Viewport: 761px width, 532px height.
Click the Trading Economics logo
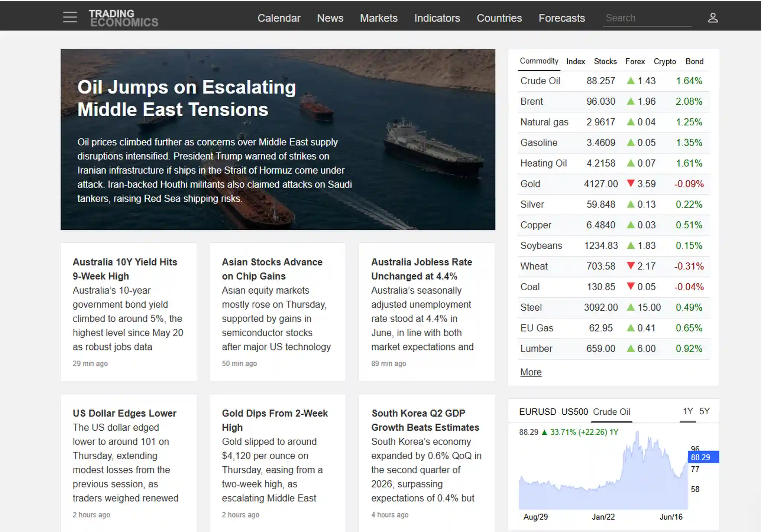tap(123, 18)
